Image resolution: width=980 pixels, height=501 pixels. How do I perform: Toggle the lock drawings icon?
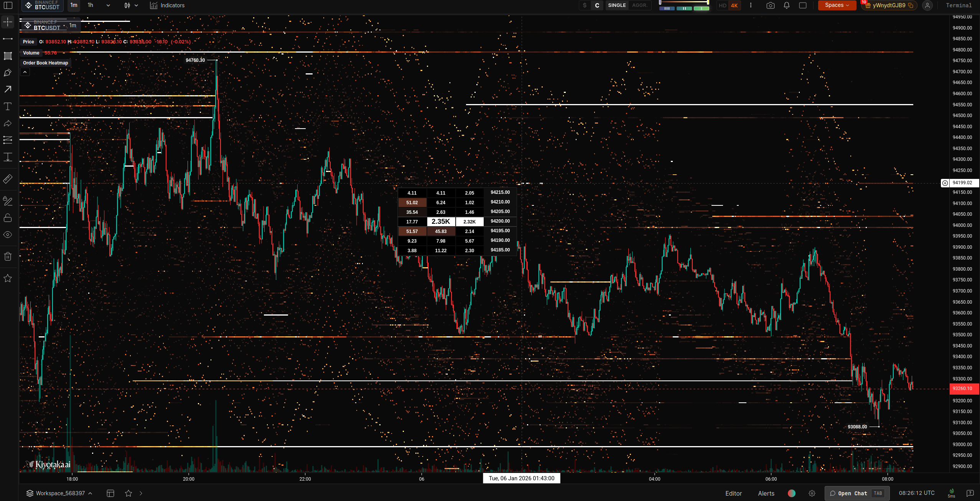tap(8, 218)
